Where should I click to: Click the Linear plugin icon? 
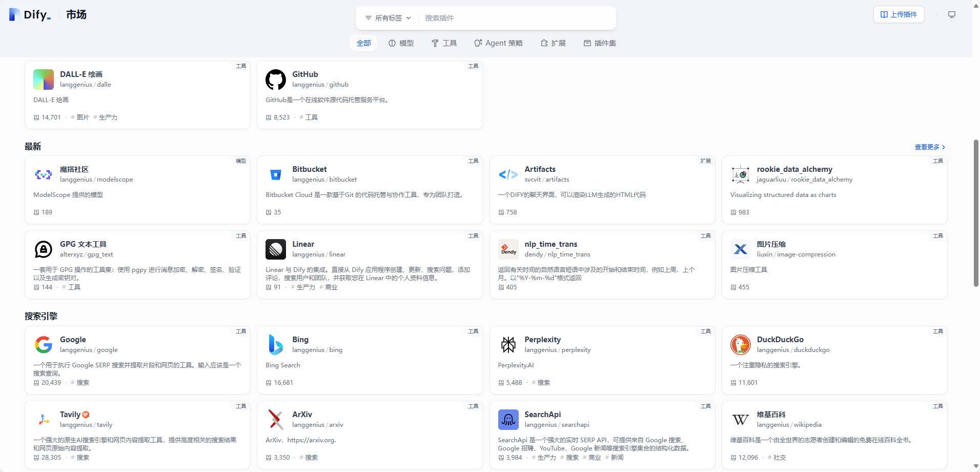click(x=276, y=249)
